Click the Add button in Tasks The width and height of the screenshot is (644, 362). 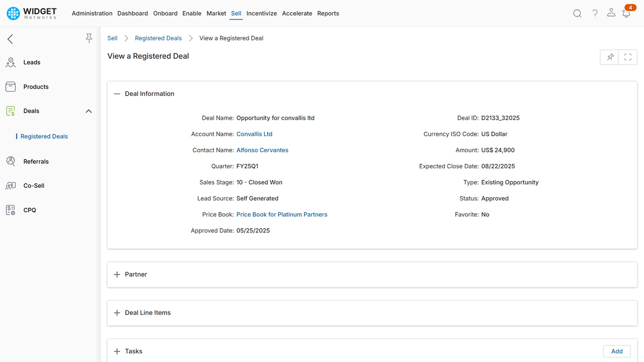tap(616, 351)
